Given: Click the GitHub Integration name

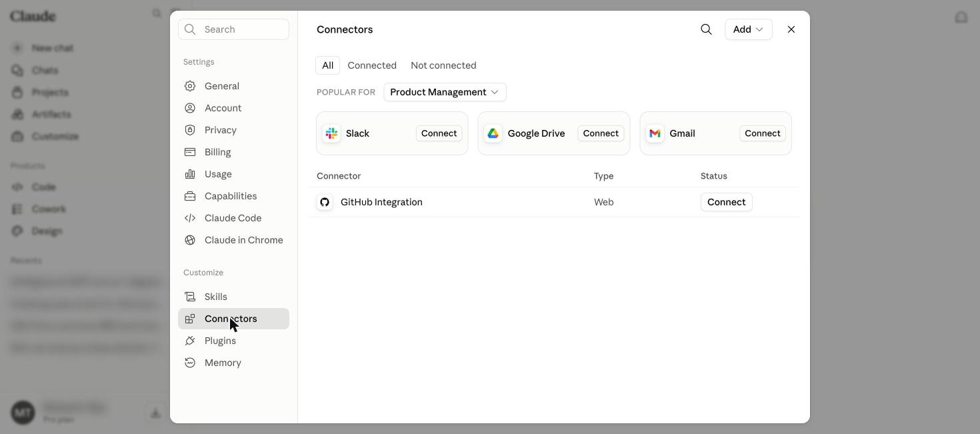Looking at the screenshot, I should 381,202.
